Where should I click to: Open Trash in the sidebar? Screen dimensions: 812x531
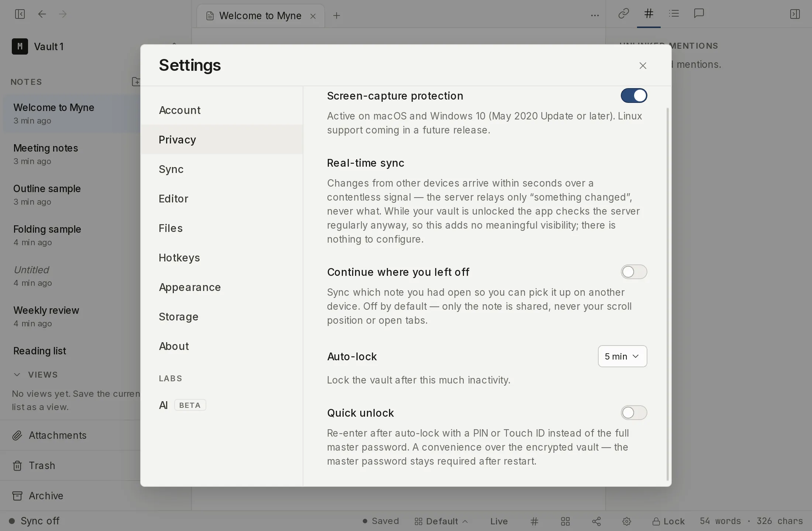point(70,465)
